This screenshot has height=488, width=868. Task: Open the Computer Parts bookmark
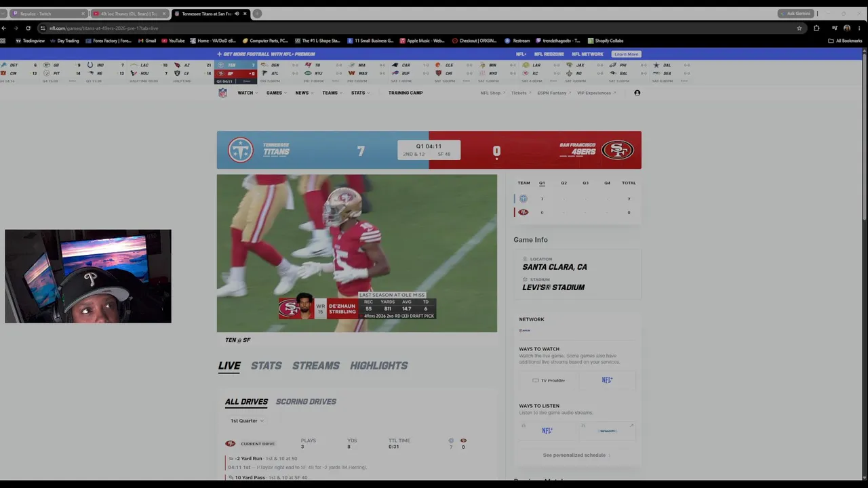tap(265, 41)
